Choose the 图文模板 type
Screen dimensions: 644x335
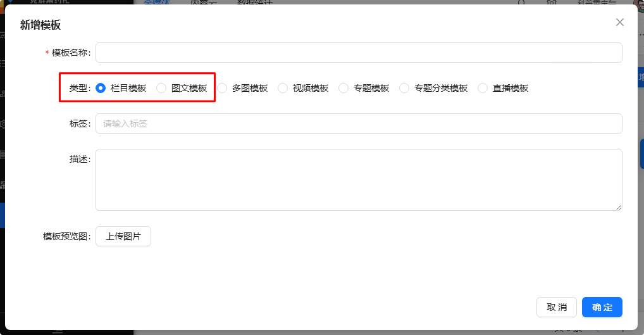coord(161,88)
